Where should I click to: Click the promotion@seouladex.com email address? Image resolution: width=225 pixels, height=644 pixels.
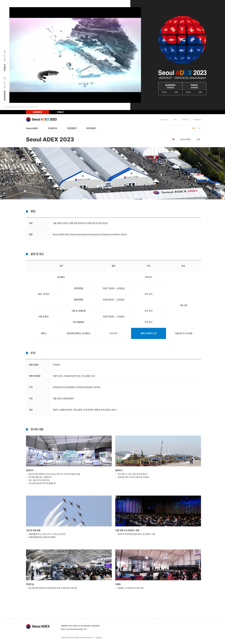click(76, 629)
